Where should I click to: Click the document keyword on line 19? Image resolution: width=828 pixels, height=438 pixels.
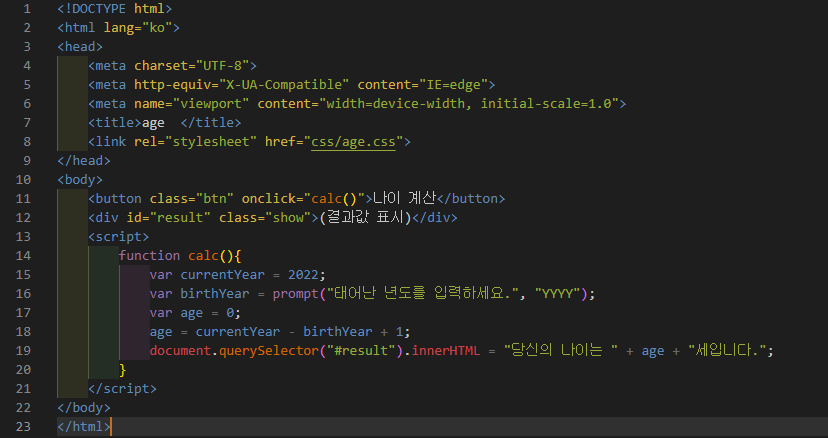(180, 351)
